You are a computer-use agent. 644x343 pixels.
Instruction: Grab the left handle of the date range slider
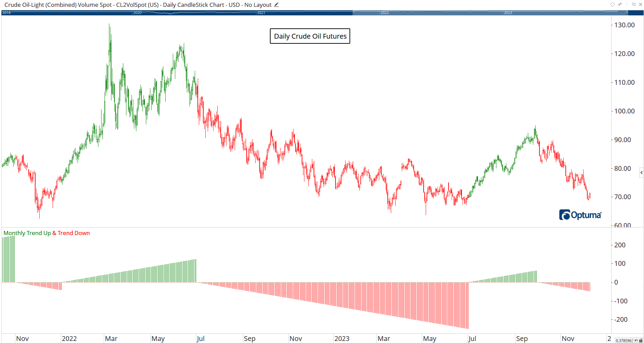[x=354, y=13]
